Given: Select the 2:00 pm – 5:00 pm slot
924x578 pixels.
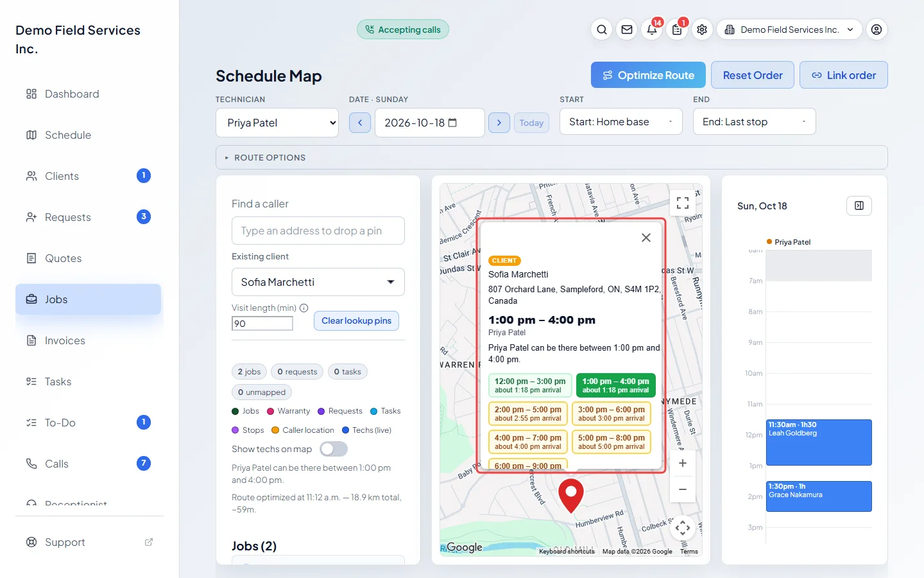Looking at the screenshot, I should (x=528, y=414).
